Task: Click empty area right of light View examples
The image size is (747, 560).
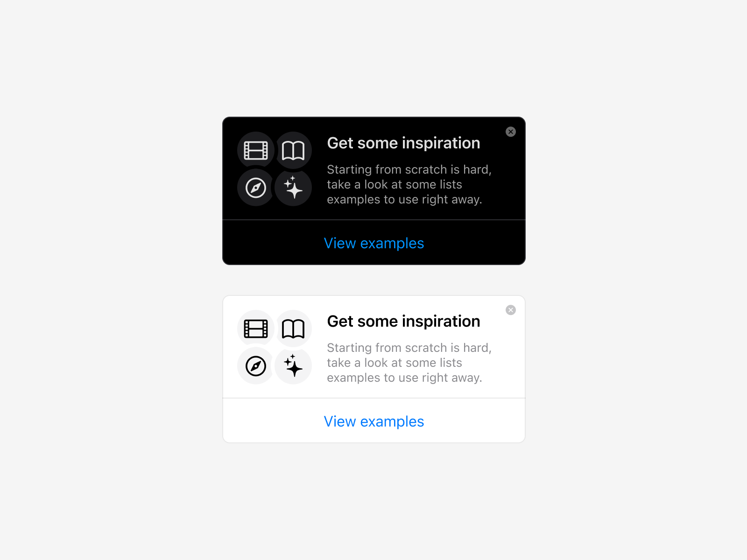Action: (474, 421)
